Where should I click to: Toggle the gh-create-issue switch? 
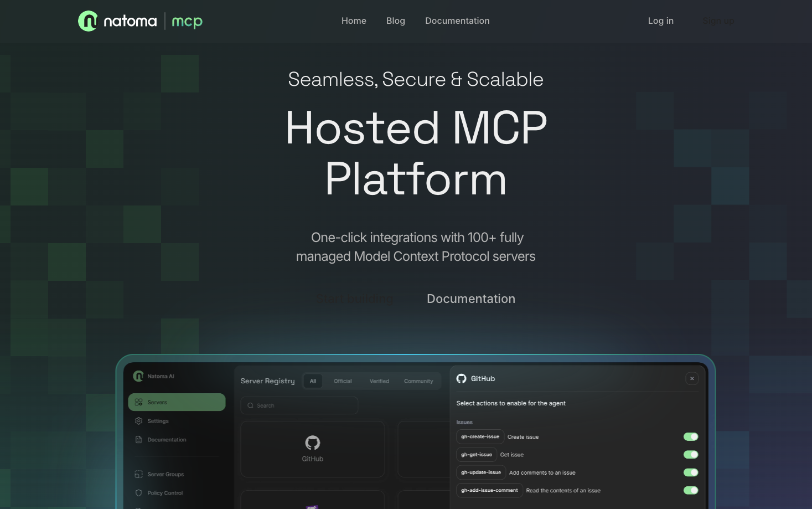[x=691, y=436]
